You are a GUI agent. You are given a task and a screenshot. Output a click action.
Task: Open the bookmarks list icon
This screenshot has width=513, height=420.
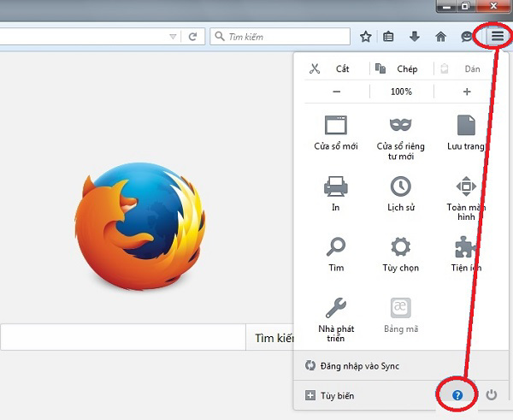coord(389,37)
